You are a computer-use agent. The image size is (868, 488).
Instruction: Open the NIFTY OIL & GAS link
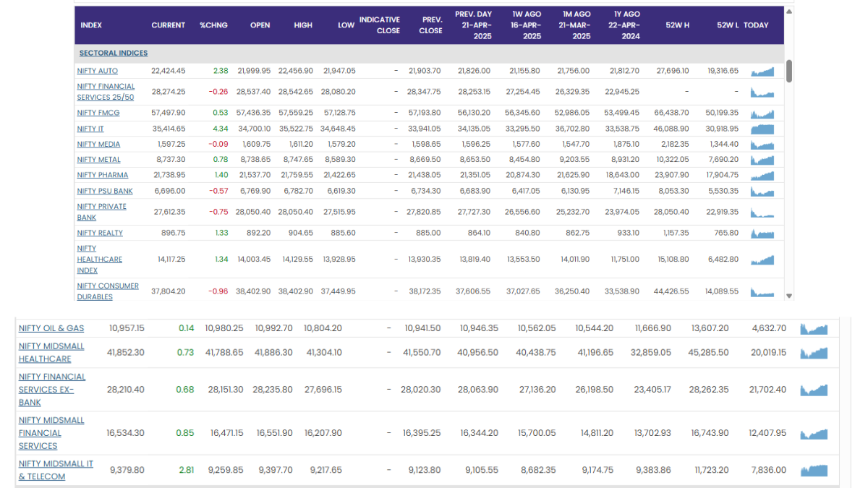point(50,328)
